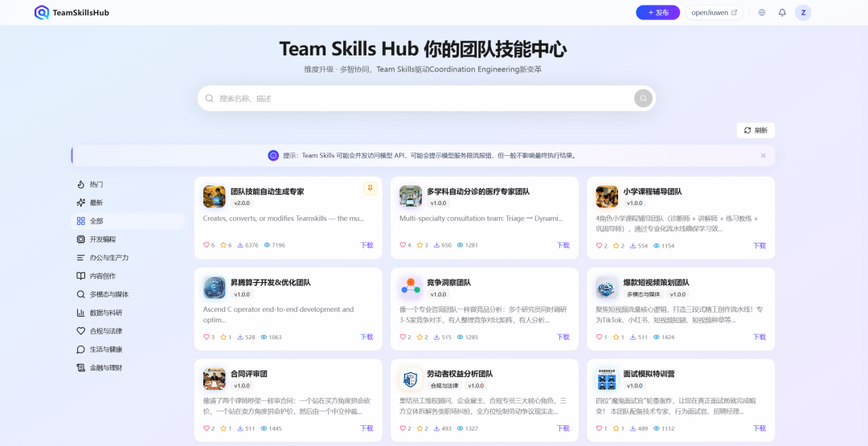Image resolution: width=868 pixels, height=446 pixels.
Task: Download 合同评审团 via 下载
Action: (367, 428)
